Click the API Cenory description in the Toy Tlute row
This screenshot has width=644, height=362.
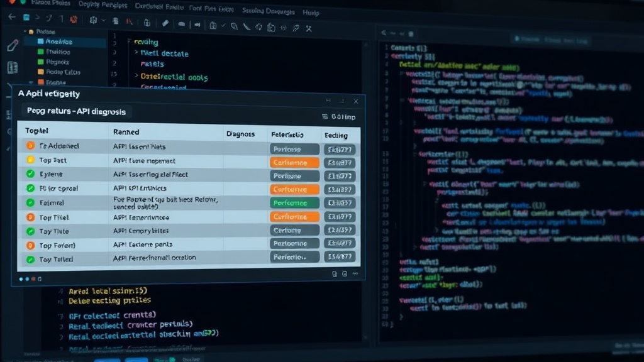[141, 231]
